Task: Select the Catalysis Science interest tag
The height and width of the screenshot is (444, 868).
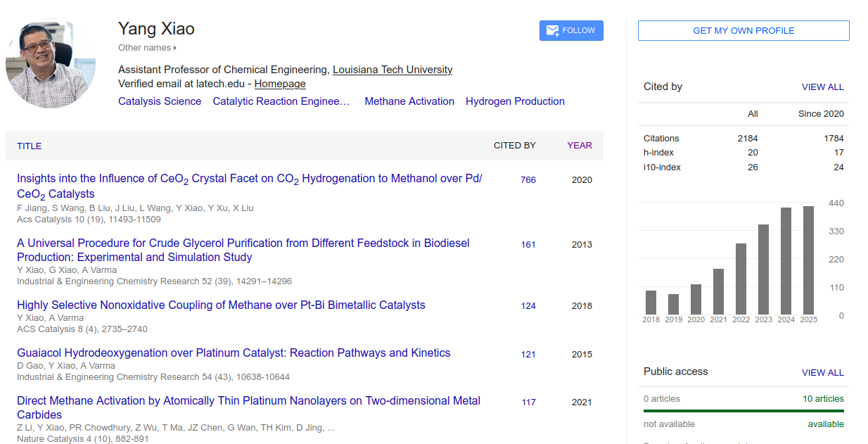Action: 160,101
